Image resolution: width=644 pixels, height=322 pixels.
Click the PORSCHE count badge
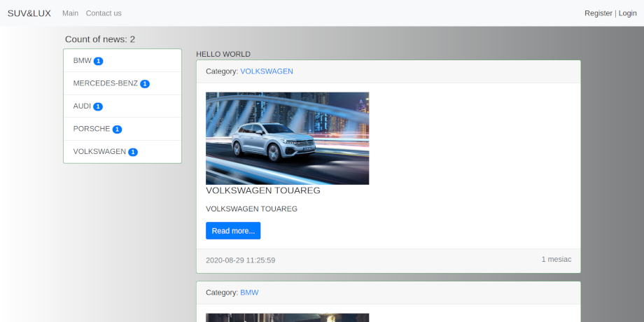117,129
